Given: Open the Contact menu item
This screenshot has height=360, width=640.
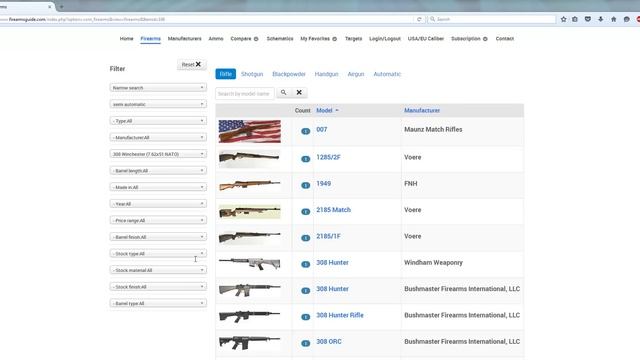Looking at the screenshot, I should tap(504, 39).
